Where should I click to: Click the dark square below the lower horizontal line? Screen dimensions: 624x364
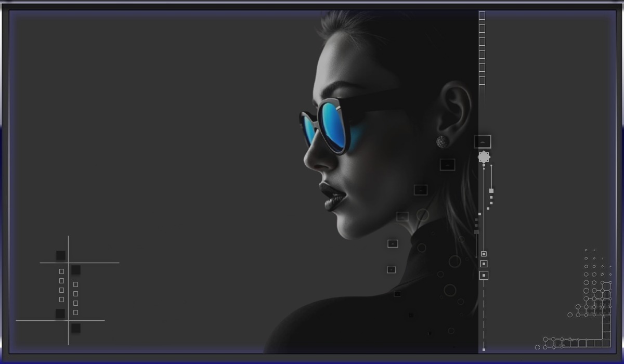[76, 328]
